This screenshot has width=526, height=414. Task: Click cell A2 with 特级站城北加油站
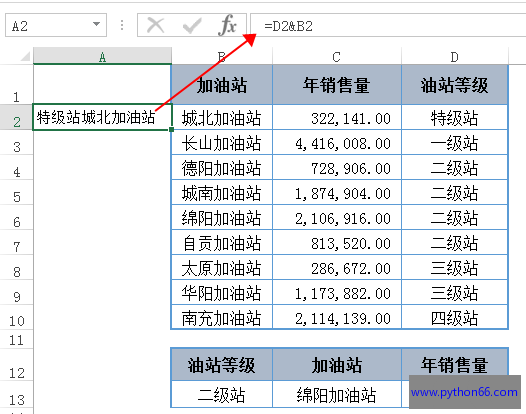(102, 117)
